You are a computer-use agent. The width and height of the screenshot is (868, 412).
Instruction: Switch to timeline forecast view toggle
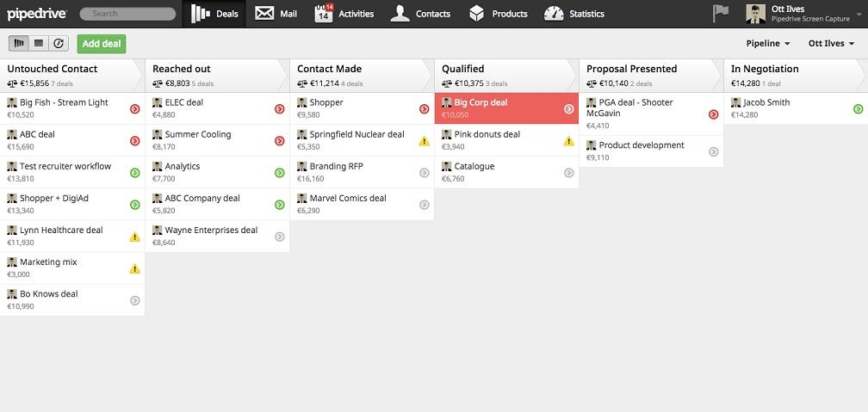click(x=59, y=43)
